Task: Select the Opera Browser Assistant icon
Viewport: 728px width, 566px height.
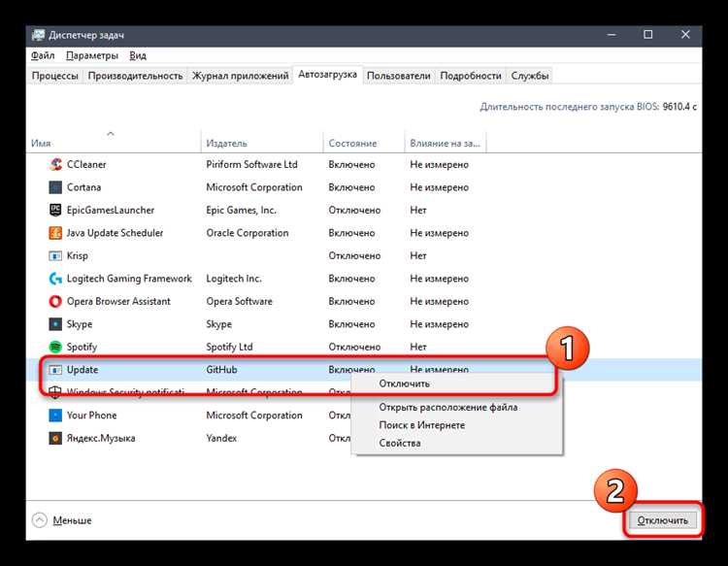Action: tap(55, 301)
